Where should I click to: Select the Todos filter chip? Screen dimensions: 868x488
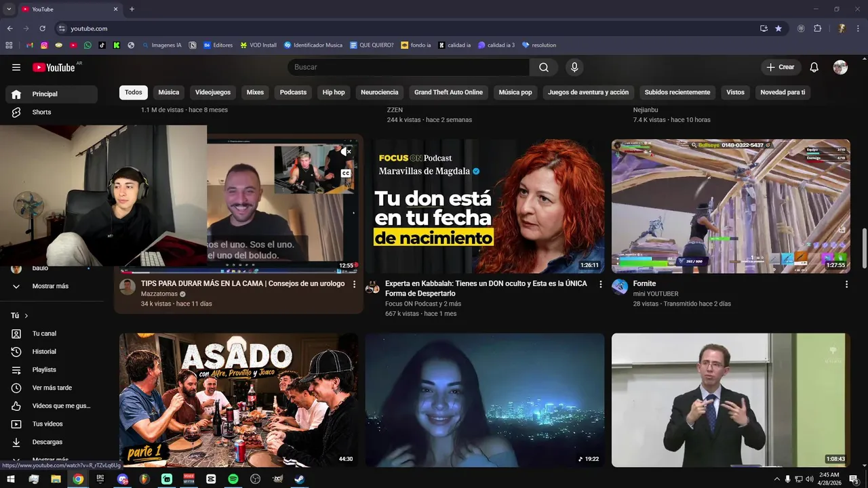pos(134,92)
